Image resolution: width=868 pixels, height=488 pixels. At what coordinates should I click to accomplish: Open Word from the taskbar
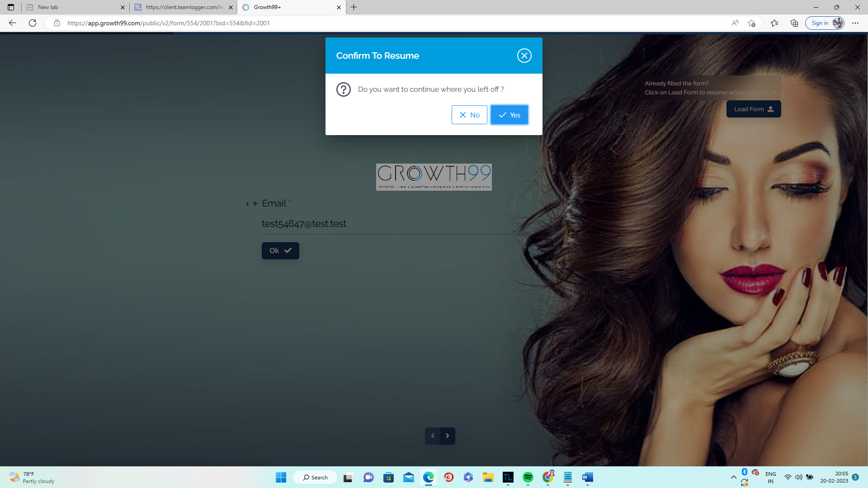point(587,477)
